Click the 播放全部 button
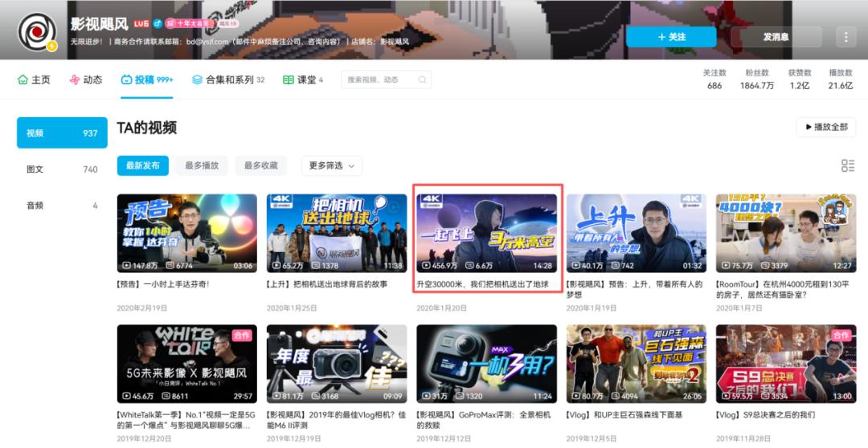 826,127
